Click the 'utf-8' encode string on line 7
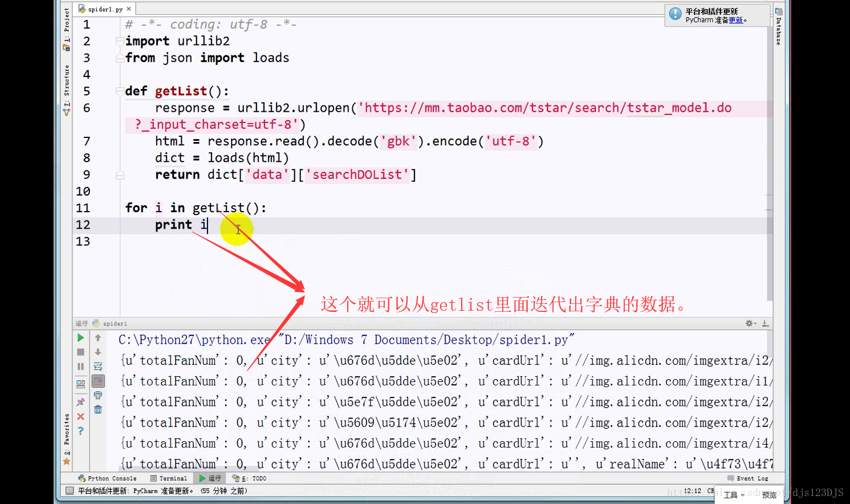850x504 pixels. pos(511,141)
